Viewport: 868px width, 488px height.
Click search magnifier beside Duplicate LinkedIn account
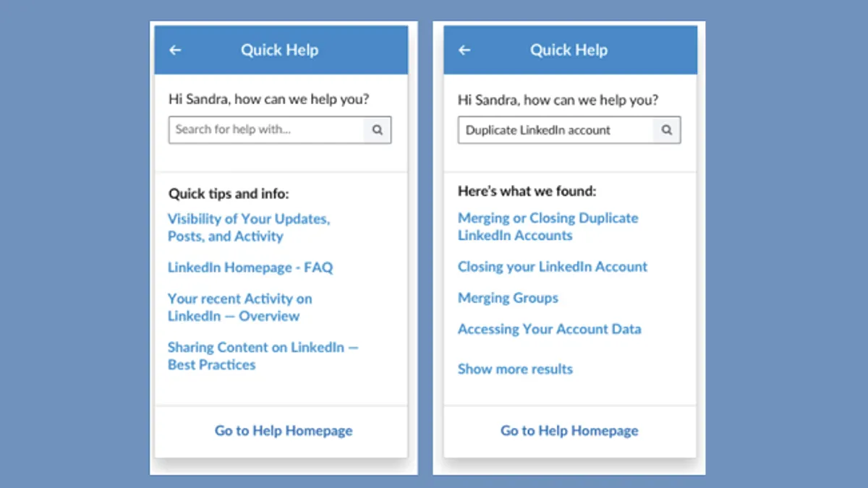point(667,130)
